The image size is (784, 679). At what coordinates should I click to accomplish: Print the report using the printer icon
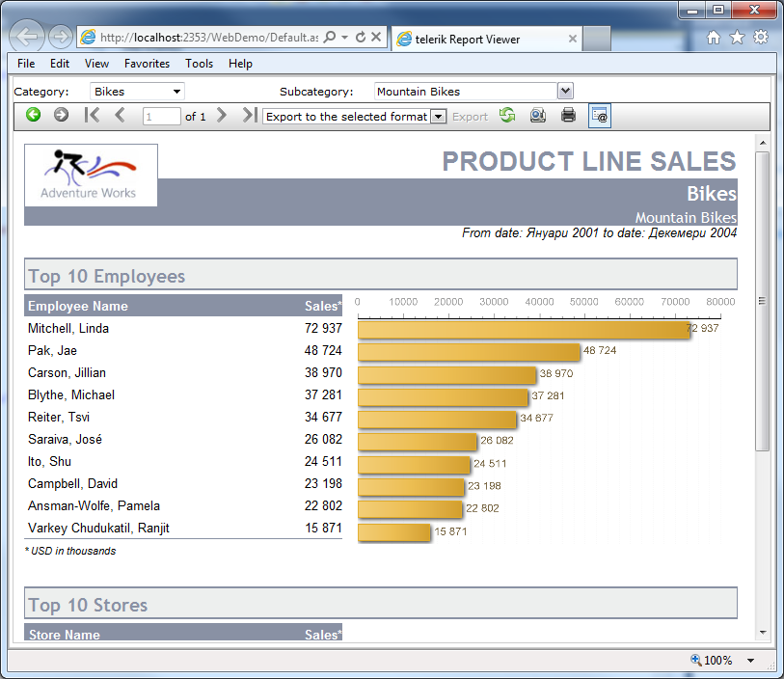coord(568,115)
